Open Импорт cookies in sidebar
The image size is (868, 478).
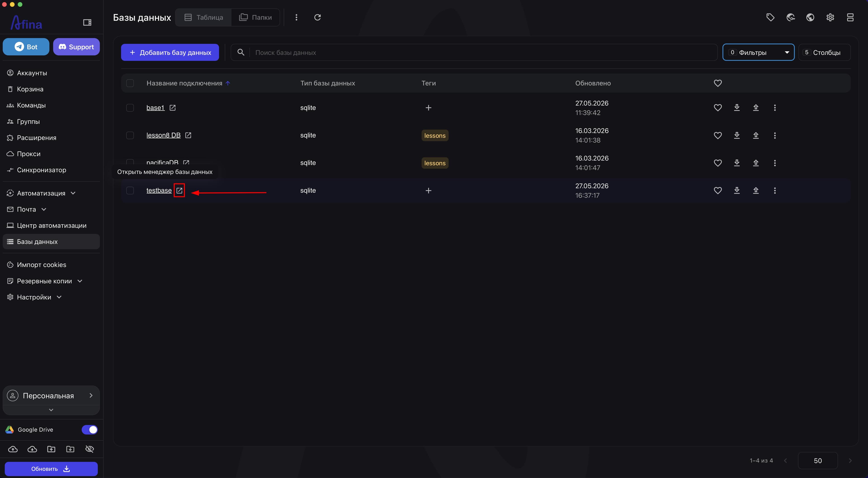click(x=51, y=265)
